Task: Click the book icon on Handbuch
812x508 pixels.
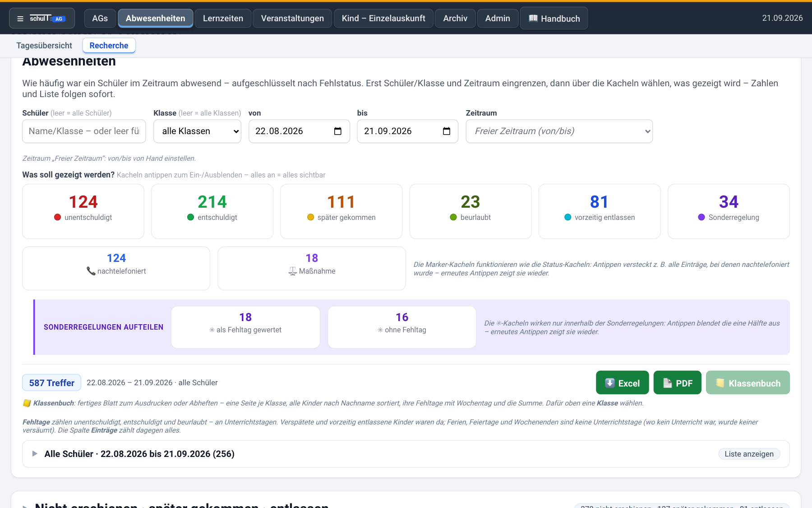Action: pos(533,18)
